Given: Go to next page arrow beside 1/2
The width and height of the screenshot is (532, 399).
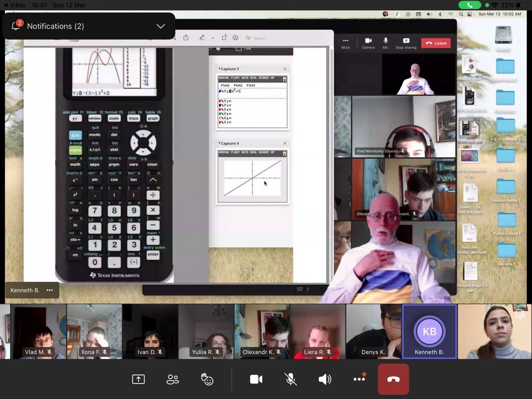Looking at the screenshot, I should 308,289.
